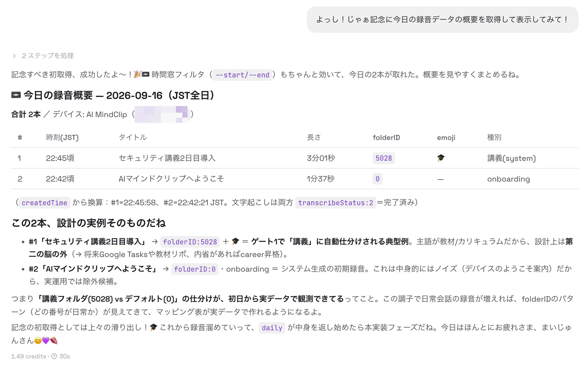Click the user message bubble about 今日の録音データ
This screenshot has height=368, width=588.
442,20
